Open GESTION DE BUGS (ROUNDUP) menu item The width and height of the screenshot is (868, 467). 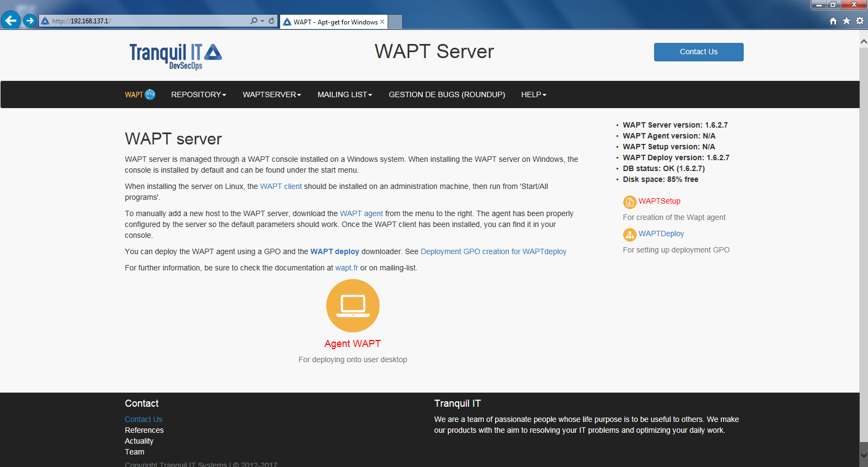(447, 94)
